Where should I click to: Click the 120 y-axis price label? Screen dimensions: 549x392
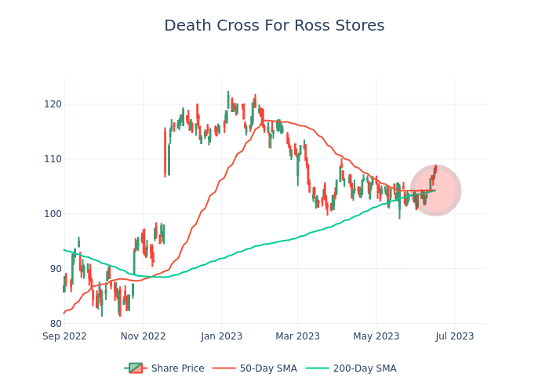click(53, 104)
